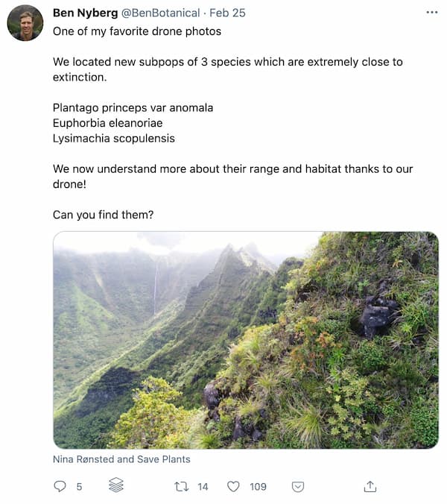Click the reply count 5
This screenshot has width=447, height=504.
[79, 486]
